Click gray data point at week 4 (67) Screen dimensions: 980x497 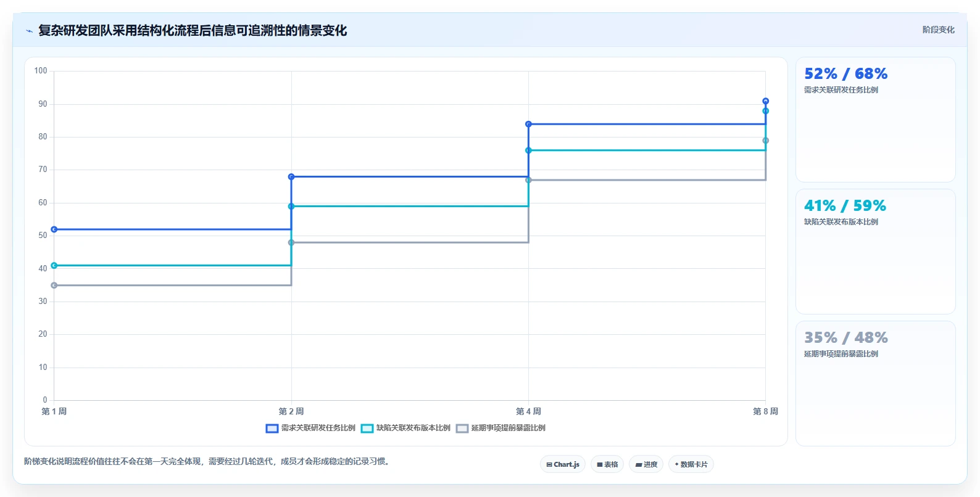528,180
